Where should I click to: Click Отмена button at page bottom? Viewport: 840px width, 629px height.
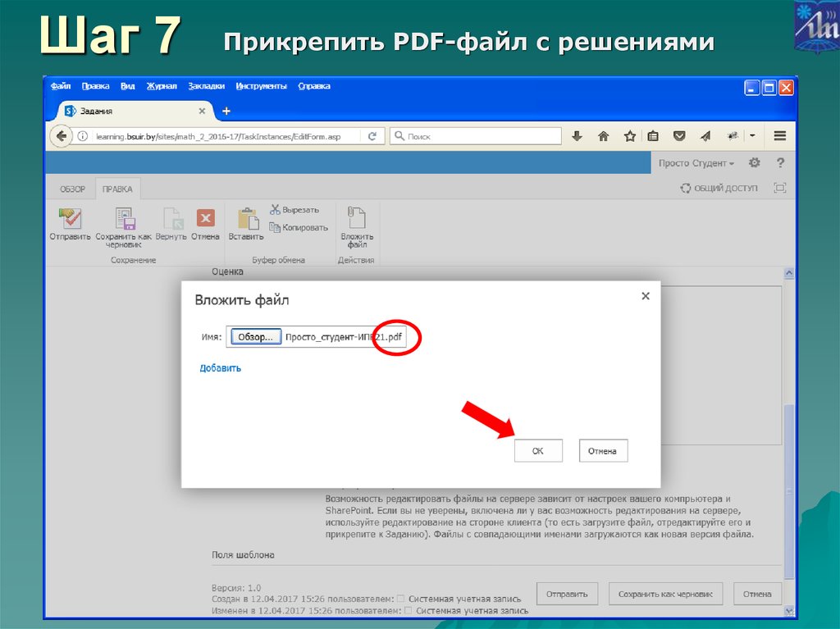(x=757, y=594)
